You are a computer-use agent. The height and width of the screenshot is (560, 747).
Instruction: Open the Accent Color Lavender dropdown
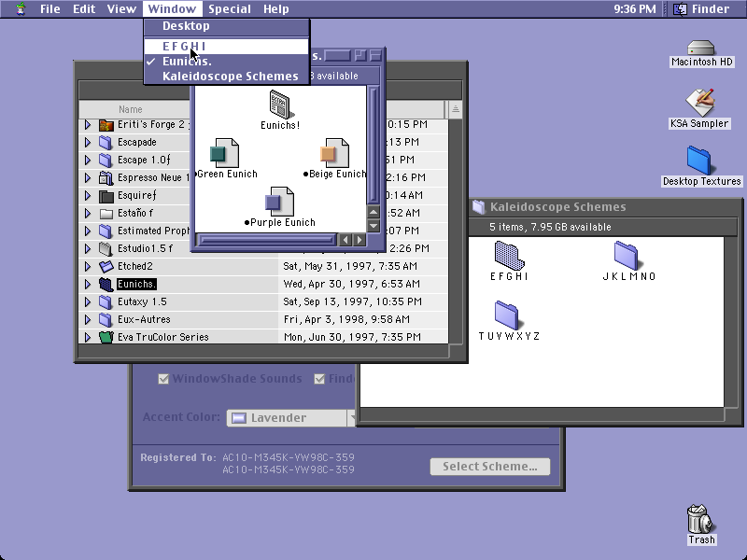[x=291, y=417]
